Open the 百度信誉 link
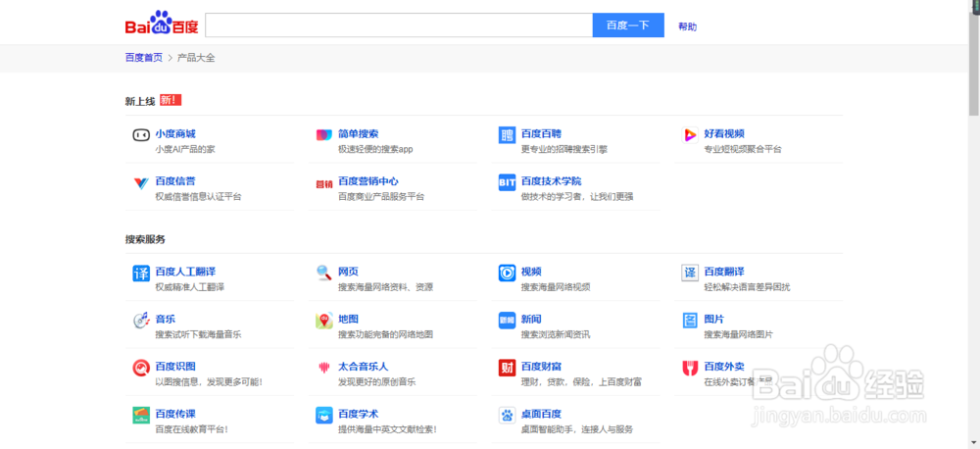Viewport: 980px width, 449px height. click(175, 181)
